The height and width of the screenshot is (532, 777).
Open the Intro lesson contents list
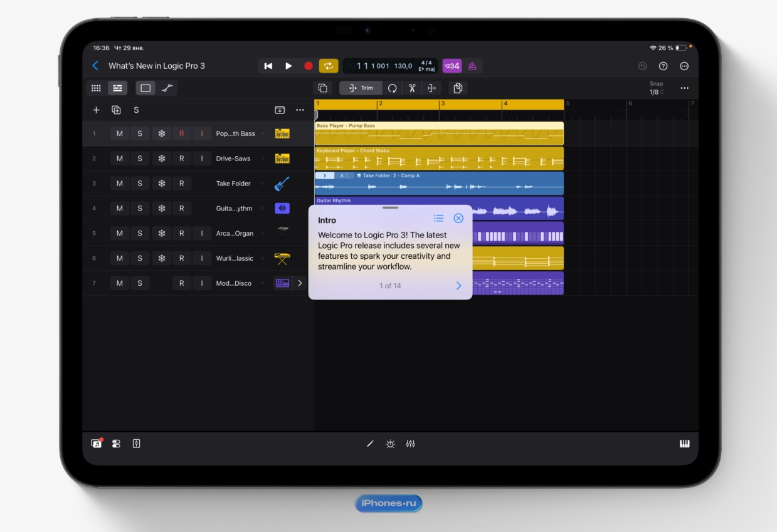click(x=438, y=218)
